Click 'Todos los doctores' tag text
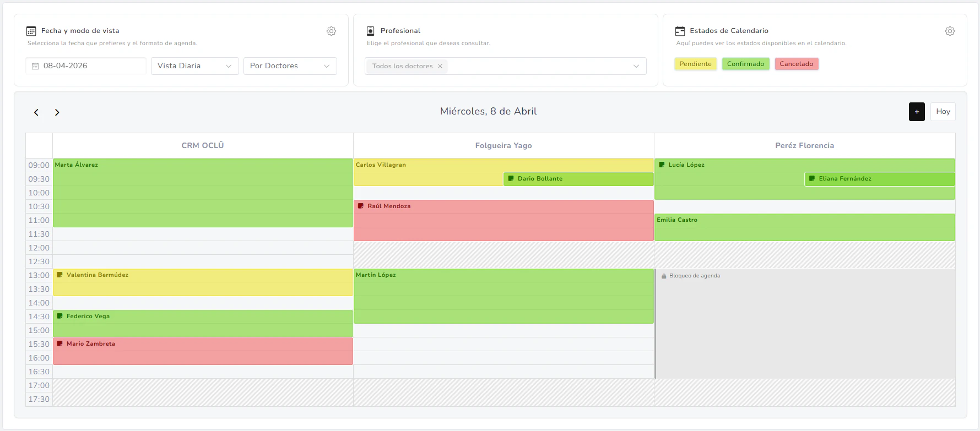 click(x=402, y=66)
